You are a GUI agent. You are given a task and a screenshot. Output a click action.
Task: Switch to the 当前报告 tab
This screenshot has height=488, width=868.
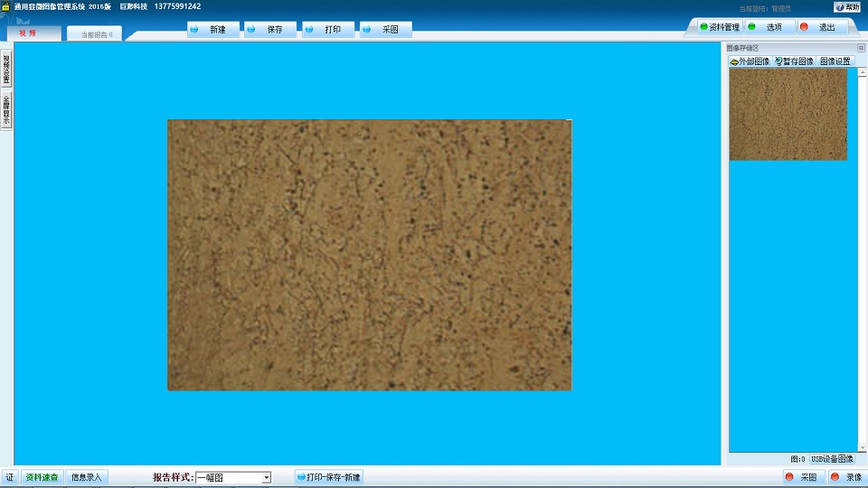click(x=95, y=34)
